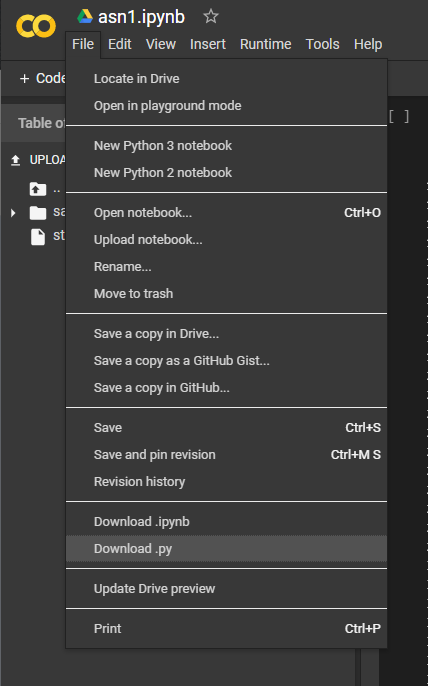Select Save and pin revision

point(226,455)
